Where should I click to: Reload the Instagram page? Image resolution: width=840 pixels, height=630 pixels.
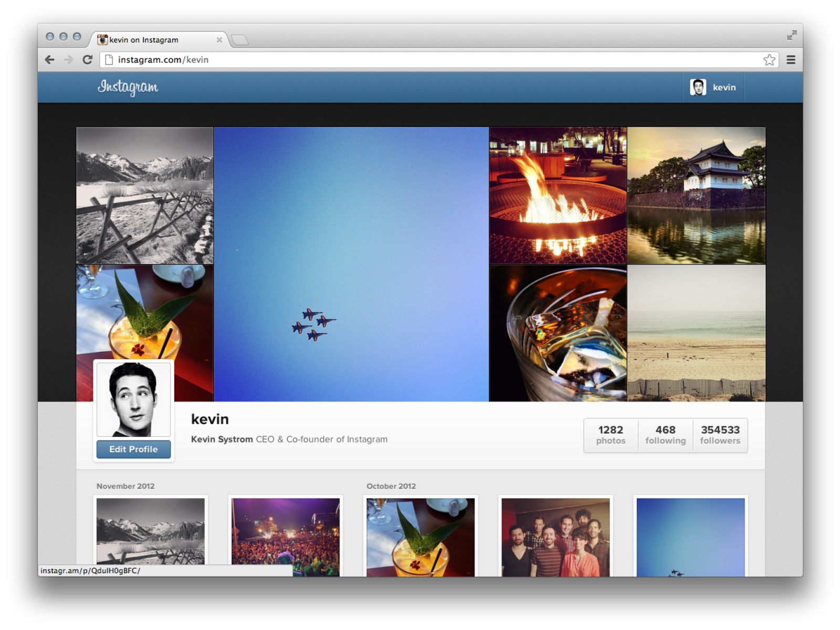tap(88, 60)
